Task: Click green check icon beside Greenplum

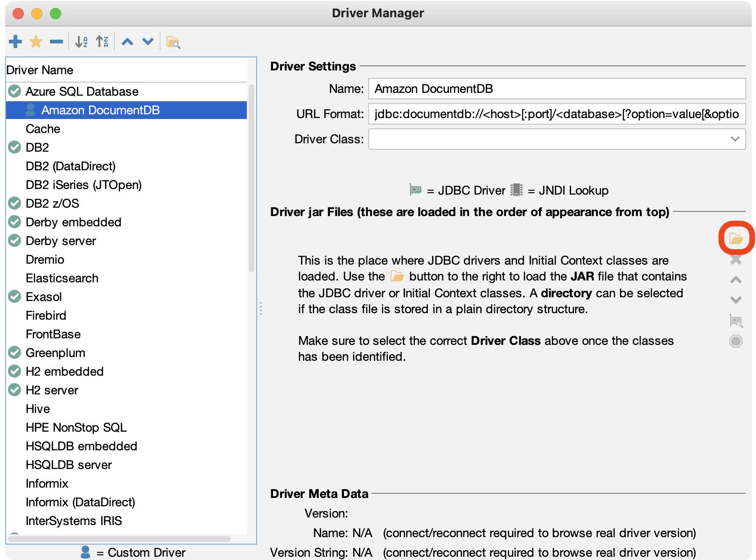Action: coord(15,352)
